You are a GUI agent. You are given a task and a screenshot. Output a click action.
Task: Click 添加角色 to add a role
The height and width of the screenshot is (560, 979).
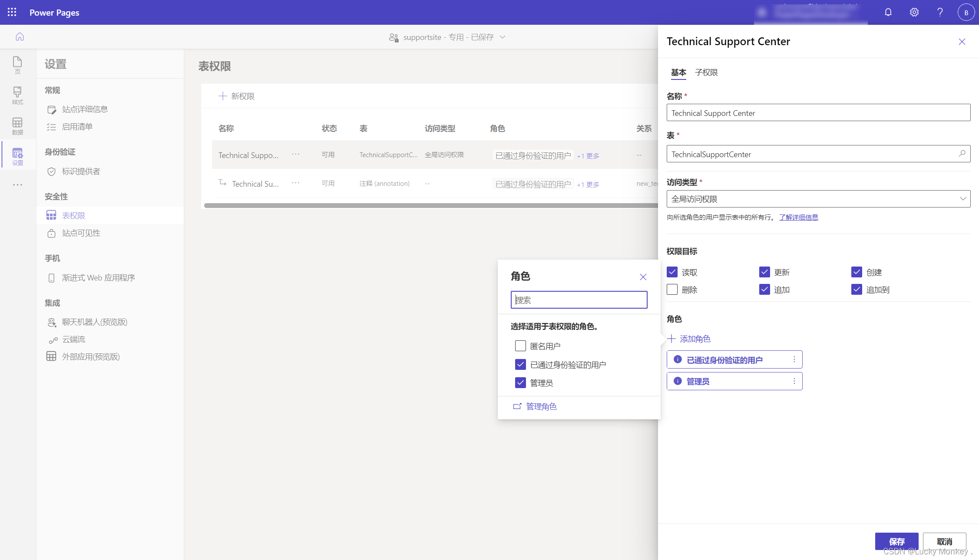pos(689,339)
